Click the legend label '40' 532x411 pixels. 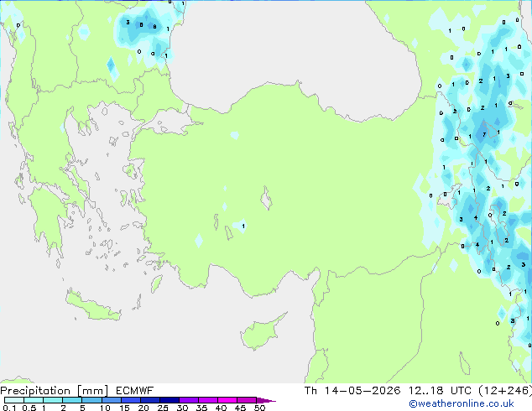coord(221,408)
